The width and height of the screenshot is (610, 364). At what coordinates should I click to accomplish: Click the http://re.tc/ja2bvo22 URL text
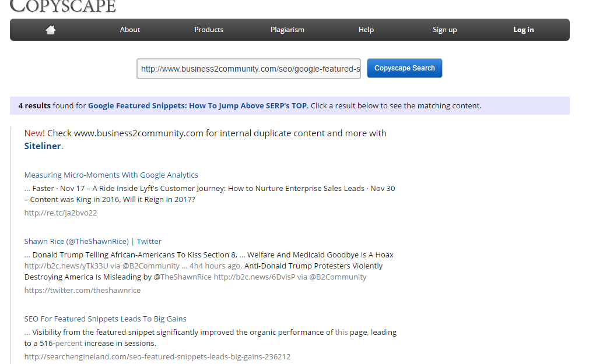coord(60,213)
